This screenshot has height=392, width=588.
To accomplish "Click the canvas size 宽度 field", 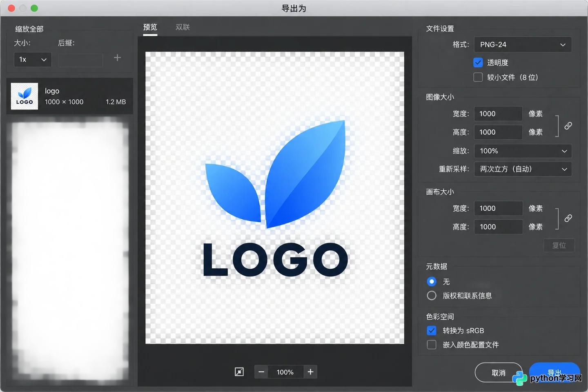I will 498,208.
